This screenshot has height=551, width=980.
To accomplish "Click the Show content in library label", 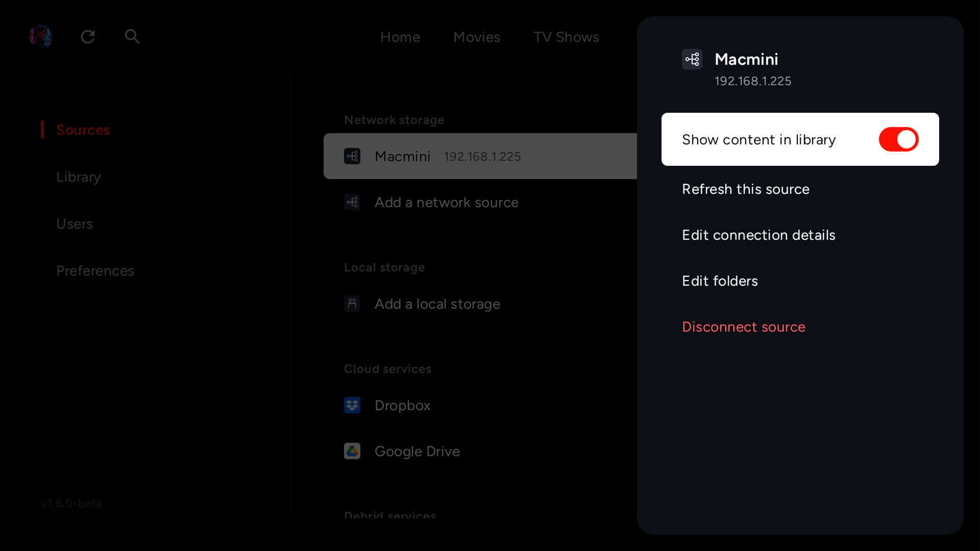I will click(758, 139).
